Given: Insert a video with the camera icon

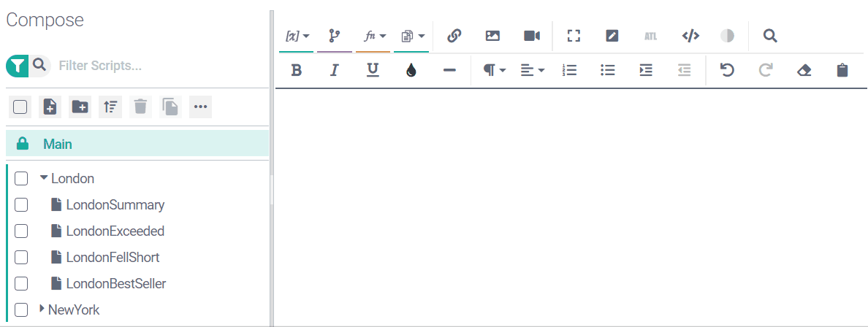Looking at the screenshot, I should point(531,36).
